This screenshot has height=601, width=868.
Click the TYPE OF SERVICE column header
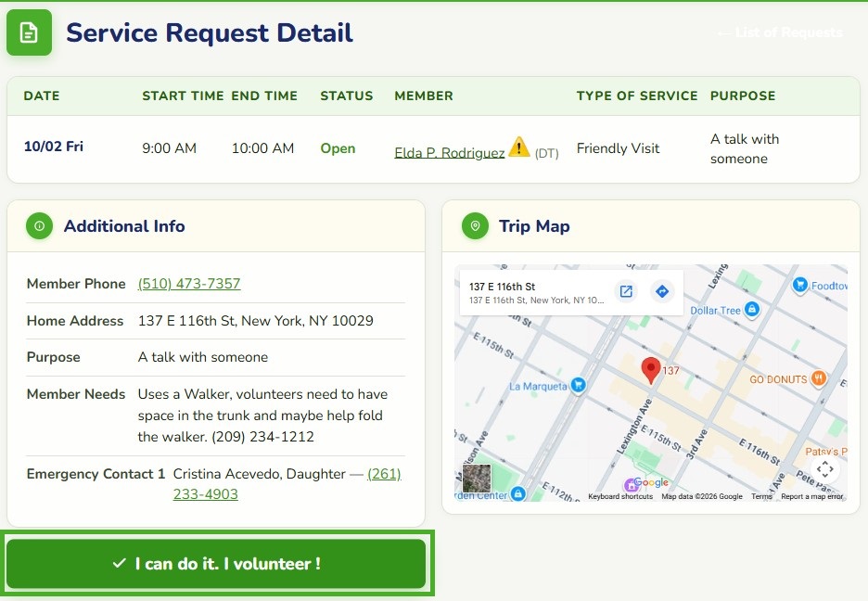[x=637, y=96]
